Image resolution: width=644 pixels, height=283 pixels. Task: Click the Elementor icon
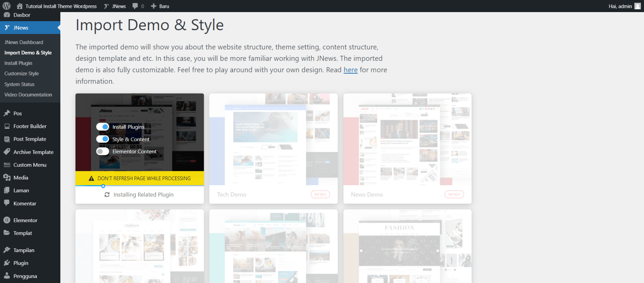7,220
